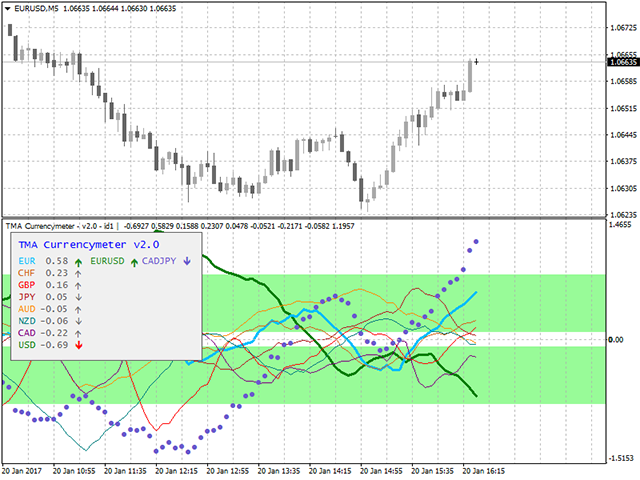Click the green up arrow next to EUR 0.58
This screenshot has width=640, height=480.
[x=78, y=262]
